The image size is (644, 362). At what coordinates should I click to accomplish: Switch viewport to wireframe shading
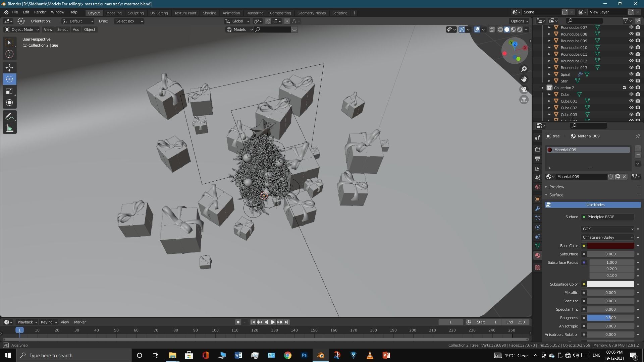pyautogui.click(x=500, y=29)
